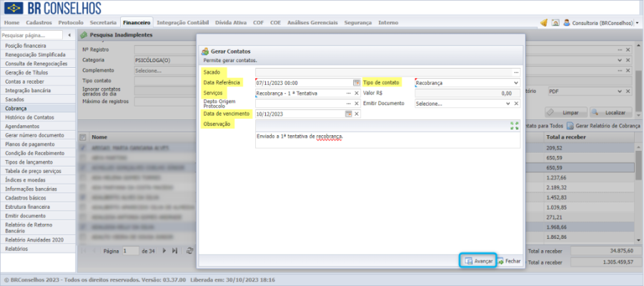Open the Cadastros menu tab
The image size is (644, 286).
tap(39, 23)
